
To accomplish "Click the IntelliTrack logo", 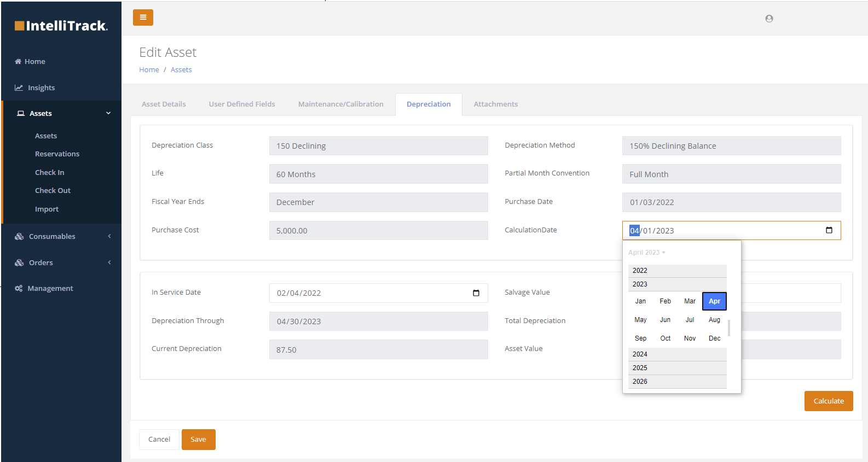I will pos(61,26).
